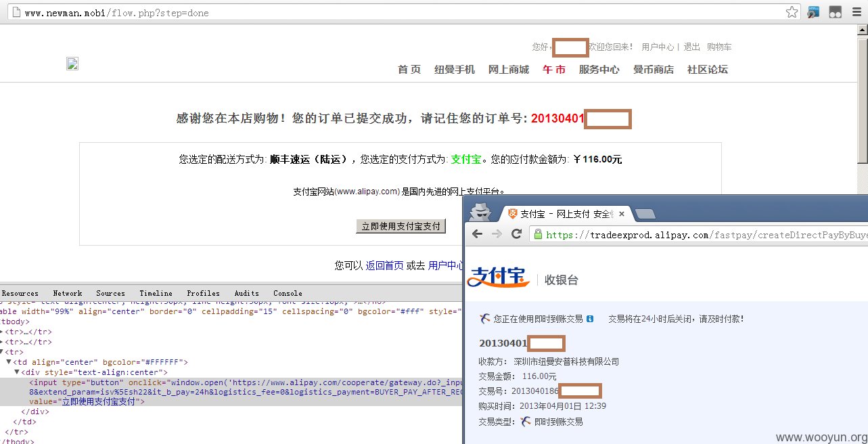Click the 交易金额 116.00元 line
Image resolution: width=868 pixels, height=444 pixels.
point(518,376)
